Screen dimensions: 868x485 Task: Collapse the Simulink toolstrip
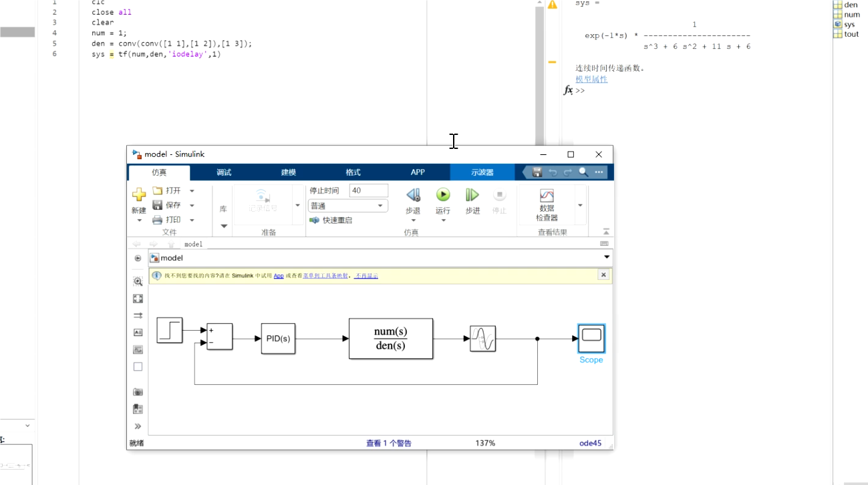tap(606, 232)
